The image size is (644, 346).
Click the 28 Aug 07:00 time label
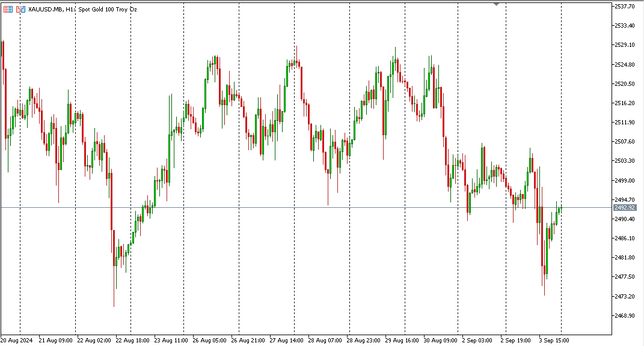point(325,340)
